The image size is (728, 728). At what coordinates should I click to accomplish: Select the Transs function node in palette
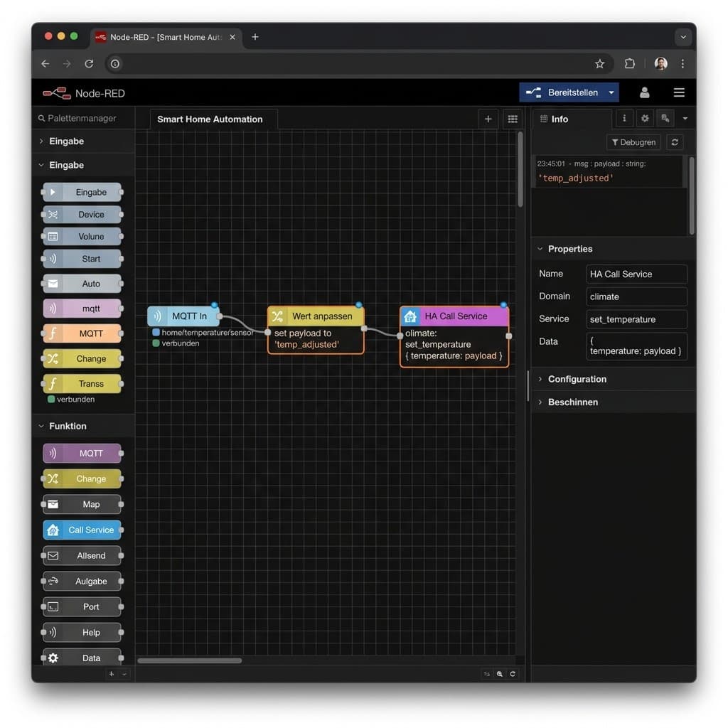tap(82, 383)
